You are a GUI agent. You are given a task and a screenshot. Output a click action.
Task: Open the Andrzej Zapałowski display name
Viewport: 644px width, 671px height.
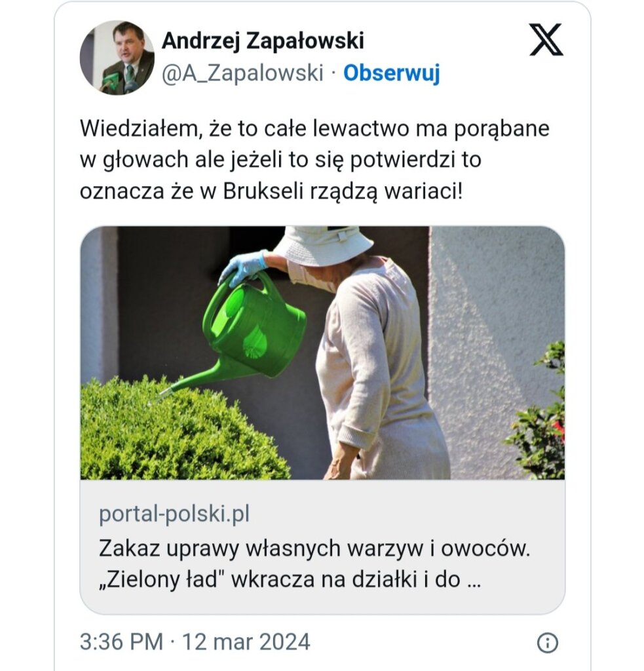[263, 41]
